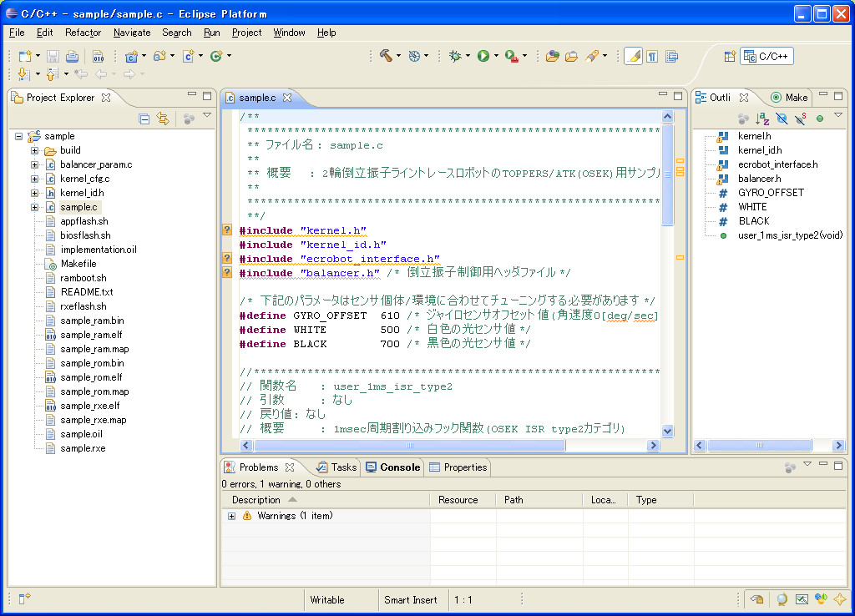Select user_1ms_isr_type2(void) in Outline
The width and height of the screenshot is (855, 616).
tap(790, 235)
